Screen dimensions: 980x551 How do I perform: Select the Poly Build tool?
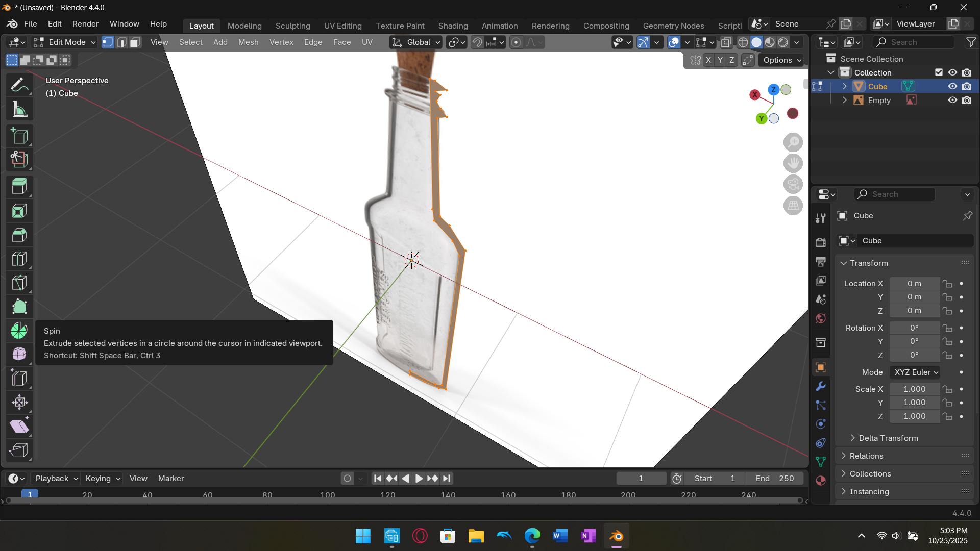point(19,307)
